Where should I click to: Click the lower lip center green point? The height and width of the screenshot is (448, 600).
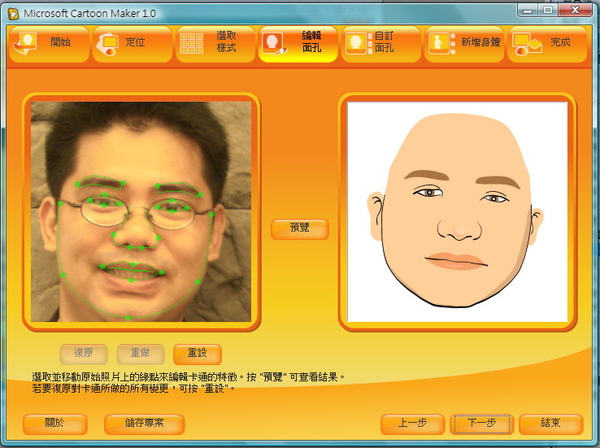[x=131, y=280]
